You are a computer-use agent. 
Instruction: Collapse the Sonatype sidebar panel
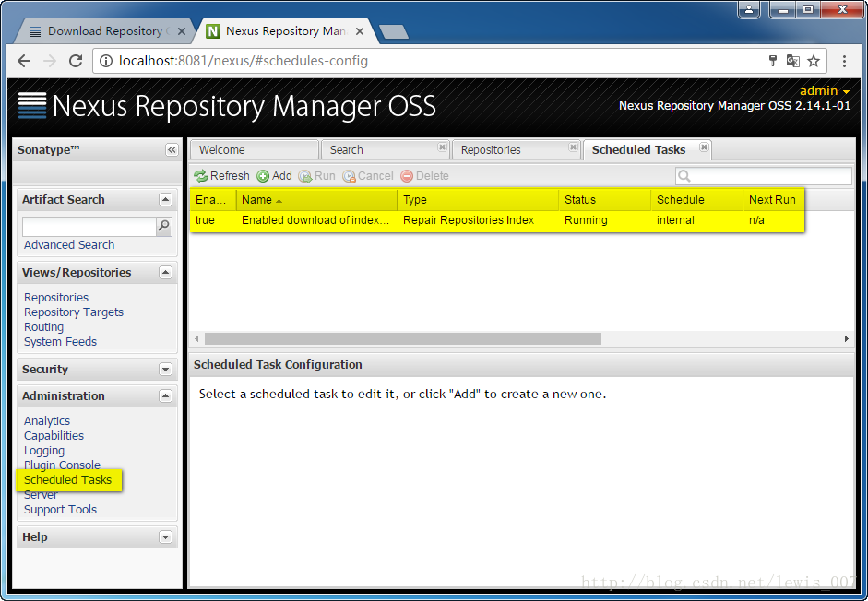click(x=172, y=150)
